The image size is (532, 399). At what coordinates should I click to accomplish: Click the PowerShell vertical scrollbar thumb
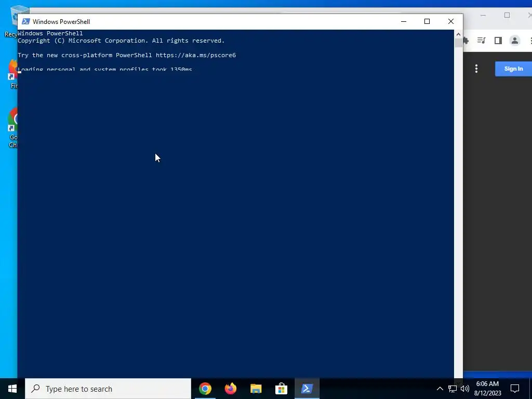(458, 43)
